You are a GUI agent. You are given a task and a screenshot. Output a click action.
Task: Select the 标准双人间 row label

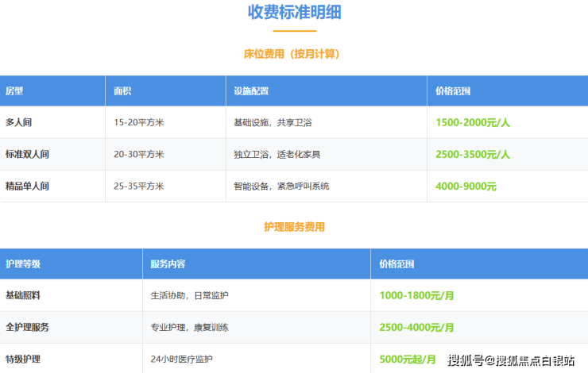pyautogui.click(x=28, y=154)
